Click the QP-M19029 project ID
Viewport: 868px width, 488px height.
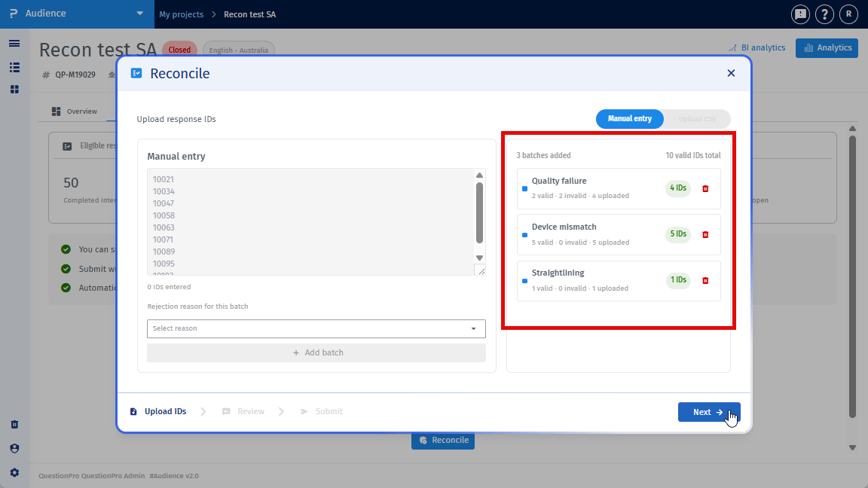[x=75, y=75]
